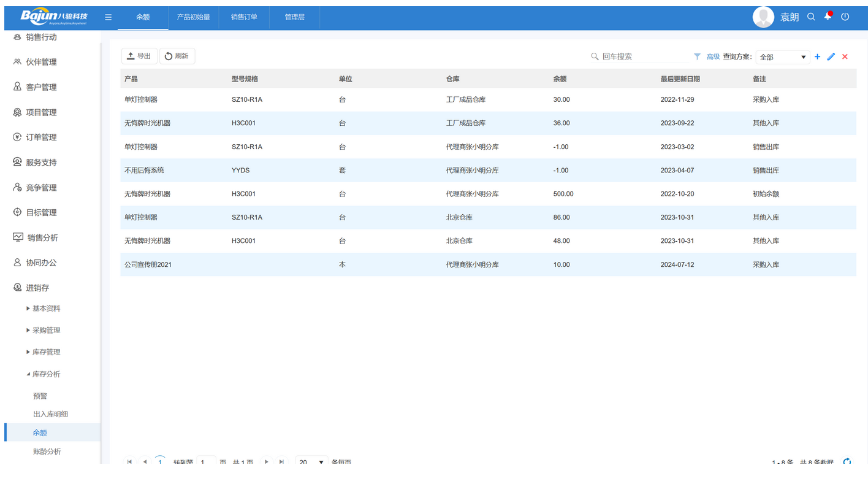Click the power logout icon
868x481 pixels.
[845, 17]
